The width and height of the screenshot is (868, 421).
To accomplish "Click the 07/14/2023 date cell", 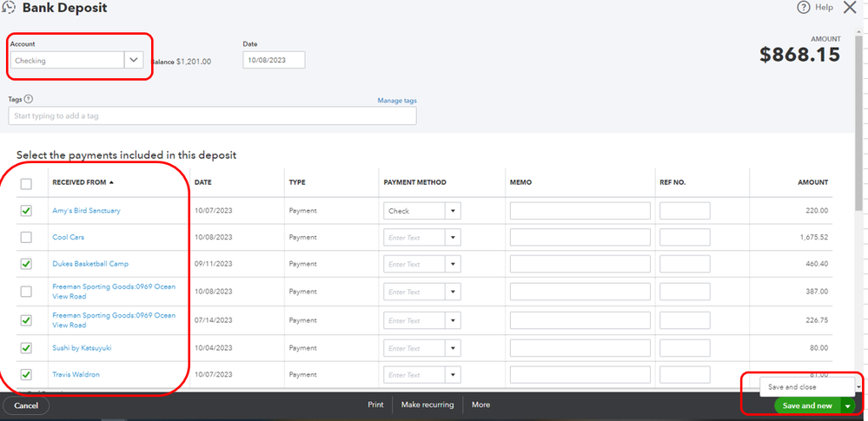I will point(214,320).
